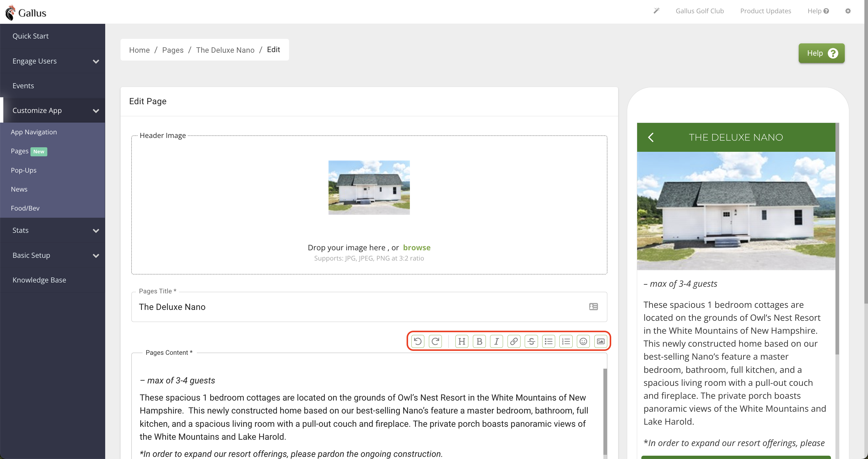868x459 pixels.
Task: Click 'Supports: JPG, JPEG, PNG at 3:2 ratio' text
Action: (x=369, y=258)
